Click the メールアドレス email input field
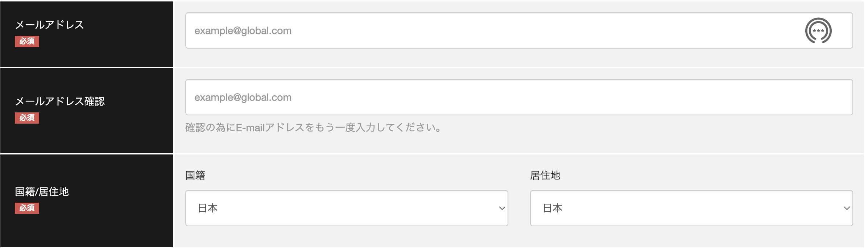Viewport: 868px width, 248px height. 471,31
